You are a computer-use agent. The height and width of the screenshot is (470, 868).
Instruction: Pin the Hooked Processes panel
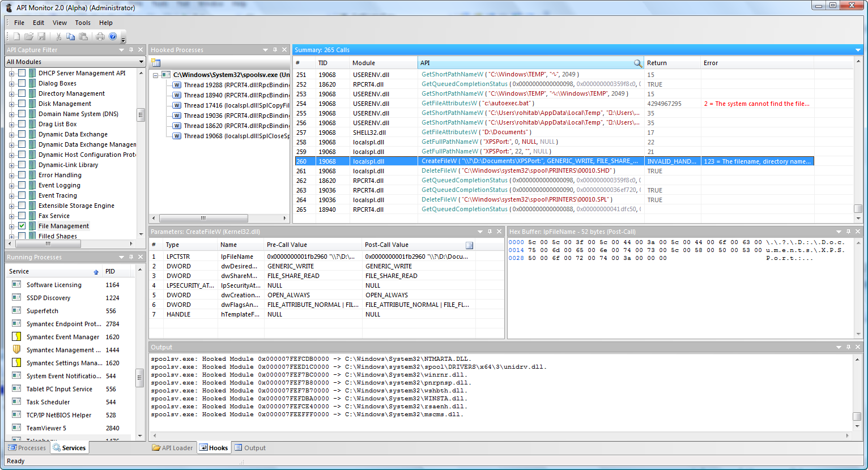click(275, 50)
